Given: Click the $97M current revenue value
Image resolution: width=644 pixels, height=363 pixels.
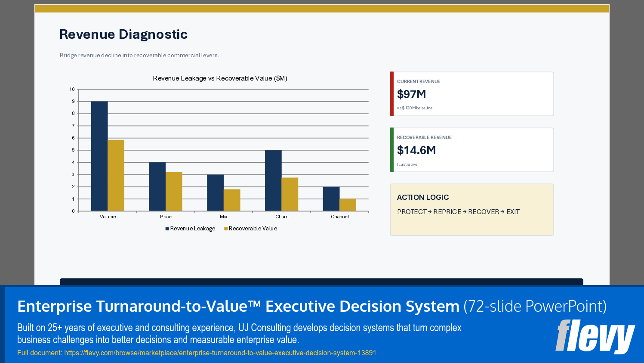Looking at the screenshot, I should pos(412,94).
